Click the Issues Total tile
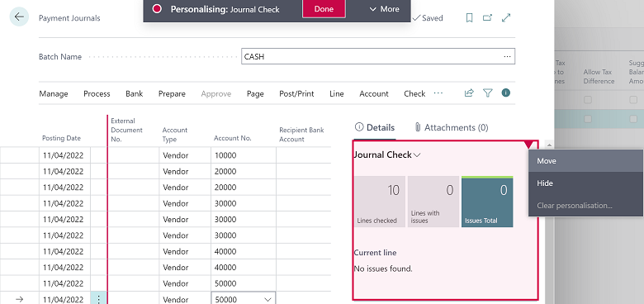This screenshot has height=304, width=644. tap(487, 202)
